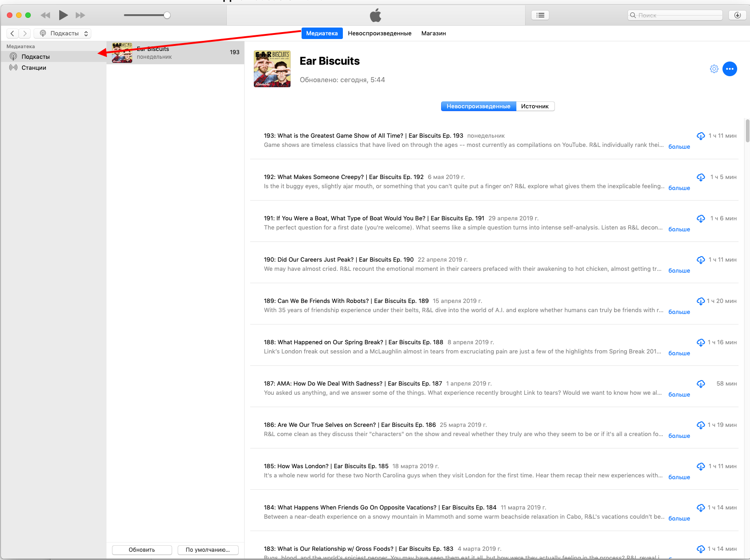Expand episode 188 description with больше
The height and width of the screenshot is (560, 750).
[x=679, y=353]
